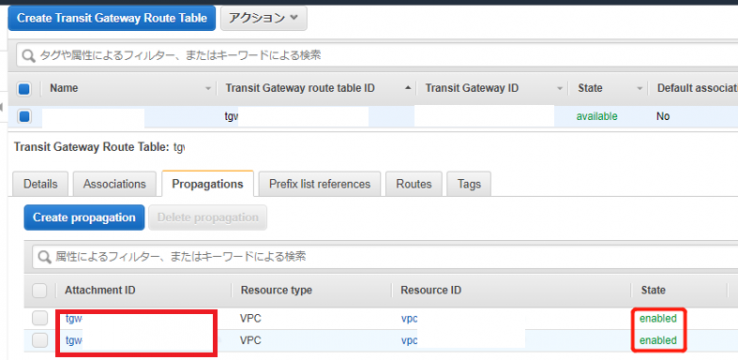Sort by Transit Gateway route table ID arrow
The image size is (738, 360).
pos(408,88)
